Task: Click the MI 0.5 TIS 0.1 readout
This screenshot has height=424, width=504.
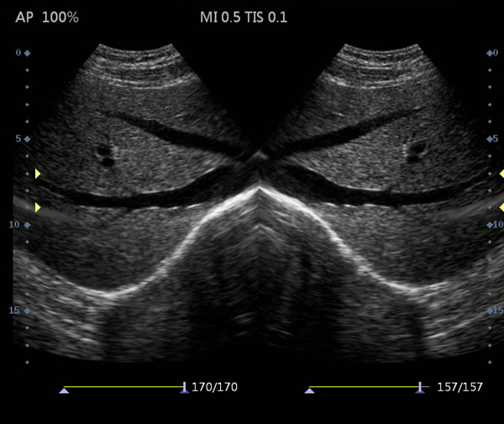Action: (x=244, y=17)
